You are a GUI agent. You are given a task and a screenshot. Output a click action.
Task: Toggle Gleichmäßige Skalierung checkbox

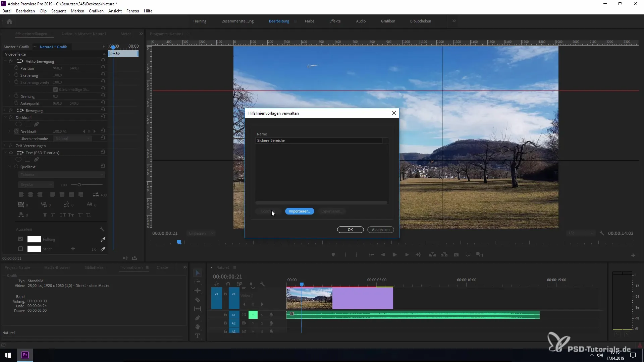pos(55,89)
